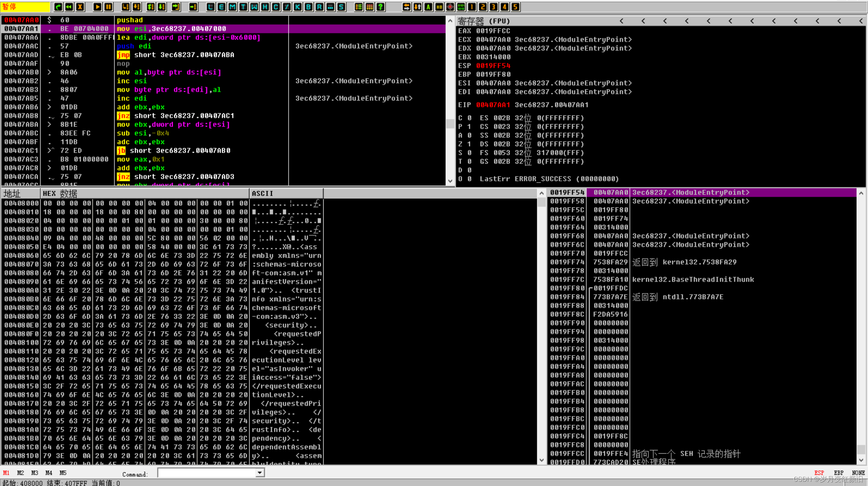Open the References window (R icon)
Viewport: 868px width, 486px height.
(319, 7)
